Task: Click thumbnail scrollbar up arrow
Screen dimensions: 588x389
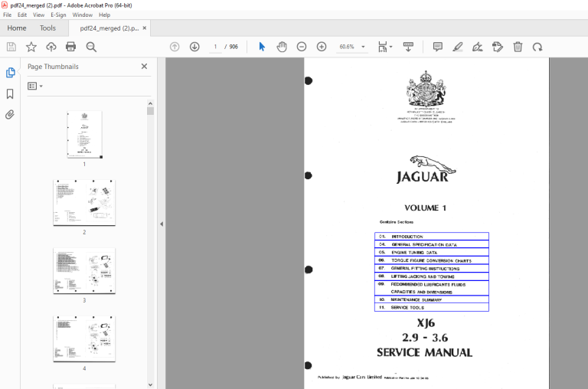Action: [x=150, y=103]
